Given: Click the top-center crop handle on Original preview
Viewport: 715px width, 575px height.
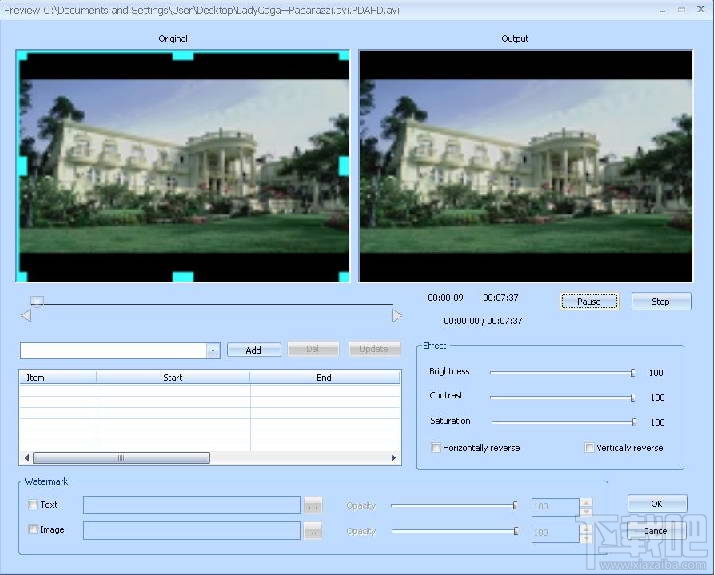Looking at the screenshot, I should pos(182,56).
